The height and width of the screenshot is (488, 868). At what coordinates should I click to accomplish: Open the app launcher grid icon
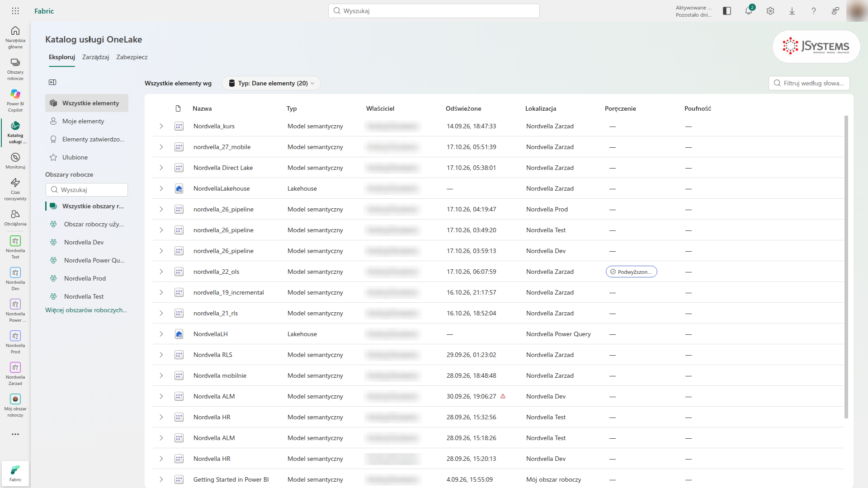15,11
